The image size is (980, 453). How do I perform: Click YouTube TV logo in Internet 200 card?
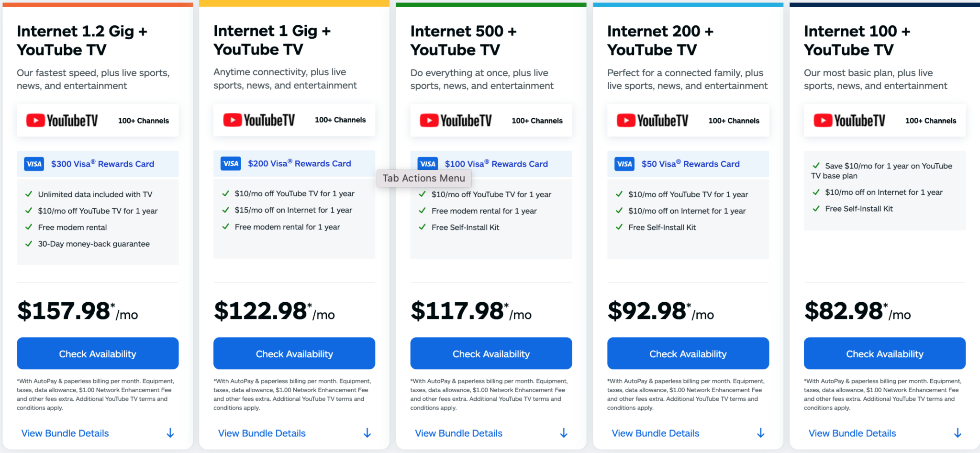click(652, 121)
